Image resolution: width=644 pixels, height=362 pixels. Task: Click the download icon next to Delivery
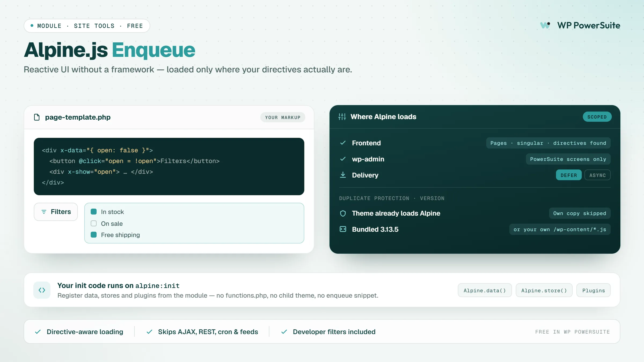[x=343, y=175]
